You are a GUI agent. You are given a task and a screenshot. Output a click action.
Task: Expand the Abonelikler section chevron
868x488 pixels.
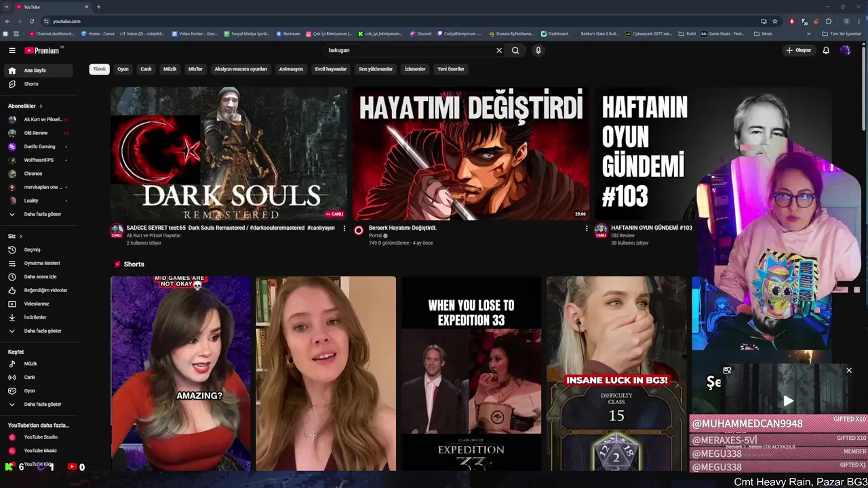(41, 106)
